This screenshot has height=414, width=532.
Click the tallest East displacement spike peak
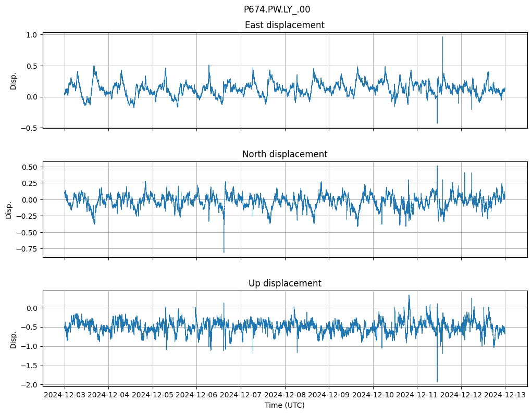tap(442, 37)
